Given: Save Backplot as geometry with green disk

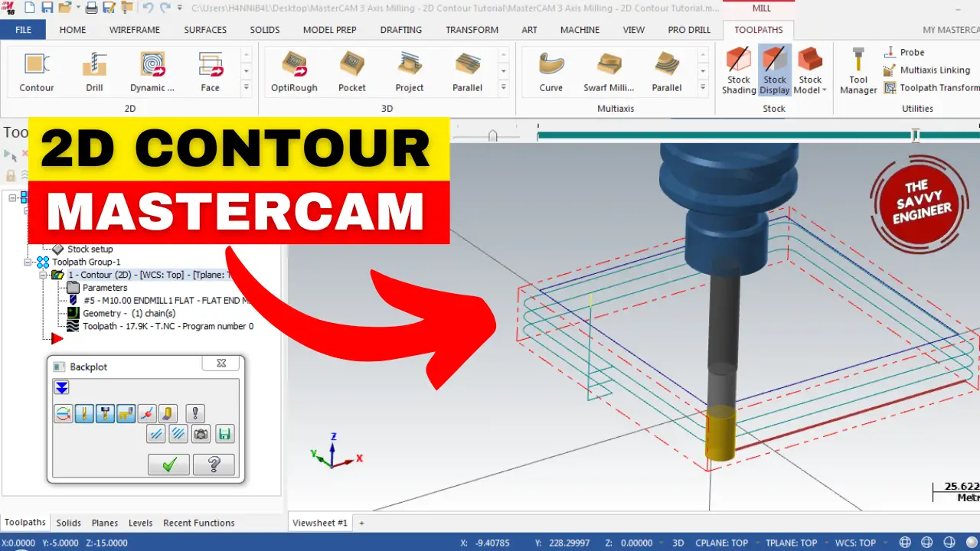Looking at the screenshot, I should click(x=224, y=434).
